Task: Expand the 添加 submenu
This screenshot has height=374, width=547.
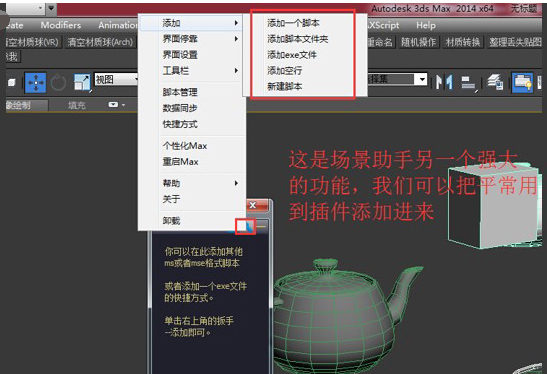Action: coord(191,23)
